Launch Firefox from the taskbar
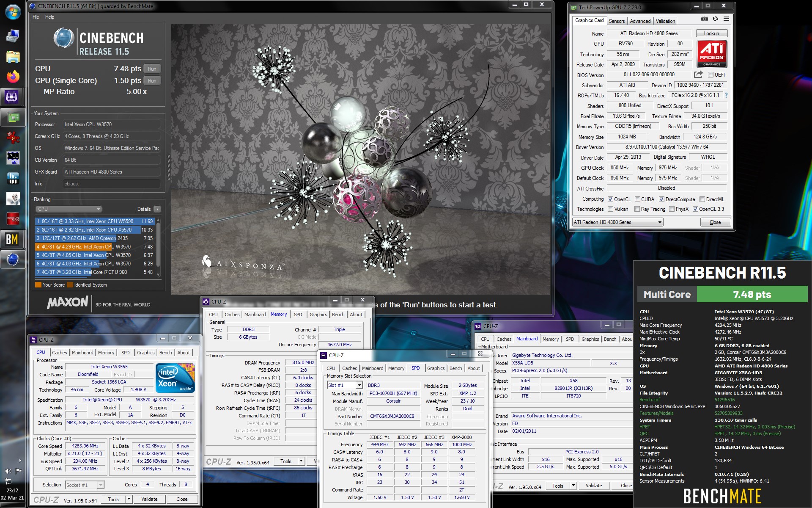Viewport: 812px width, 508px height. point(13,77)
